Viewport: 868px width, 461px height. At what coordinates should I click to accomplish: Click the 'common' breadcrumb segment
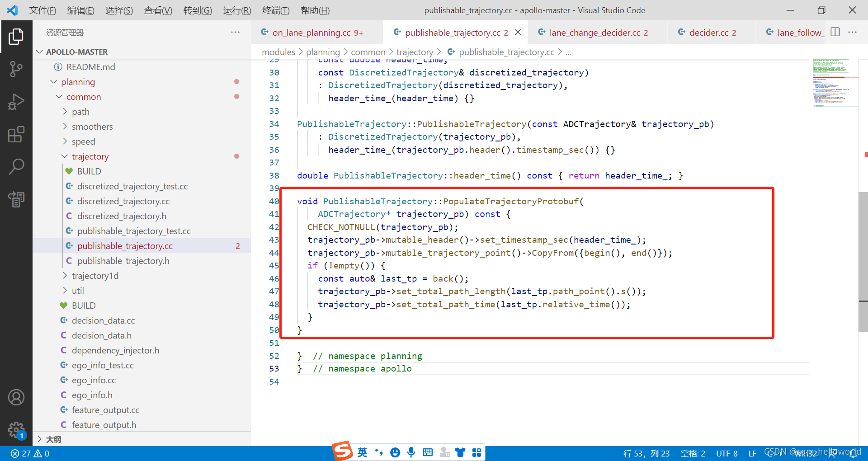coord(368,52)
